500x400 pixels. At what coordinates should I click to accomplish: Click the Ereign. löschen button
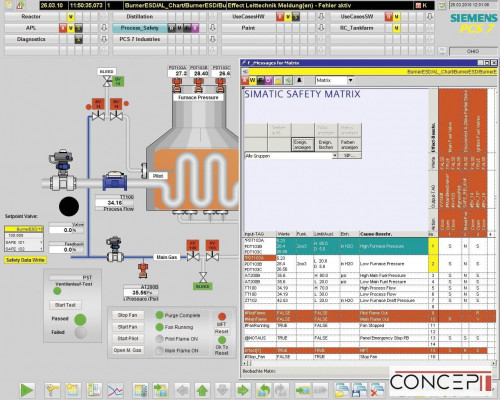click(x=326, y=145)
